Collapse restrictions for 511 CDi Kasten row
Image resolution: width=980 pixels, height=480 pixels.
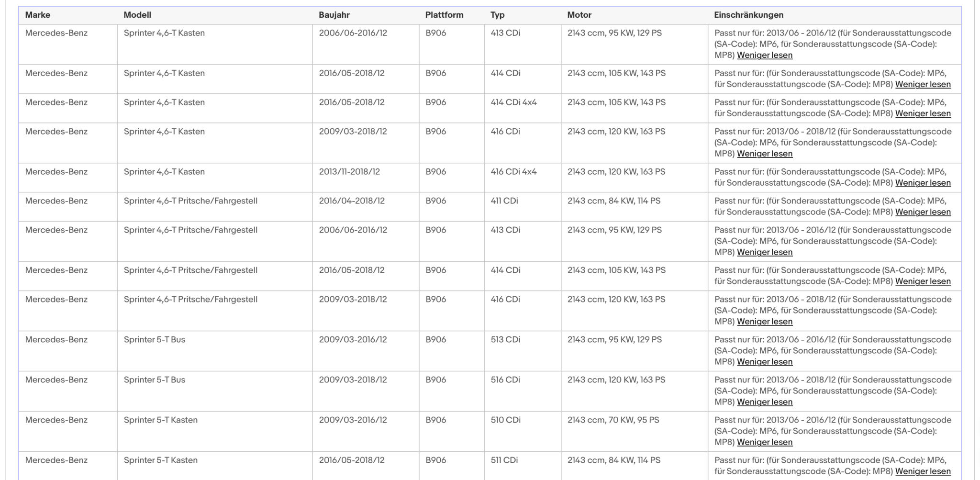[x=923, y=471]
